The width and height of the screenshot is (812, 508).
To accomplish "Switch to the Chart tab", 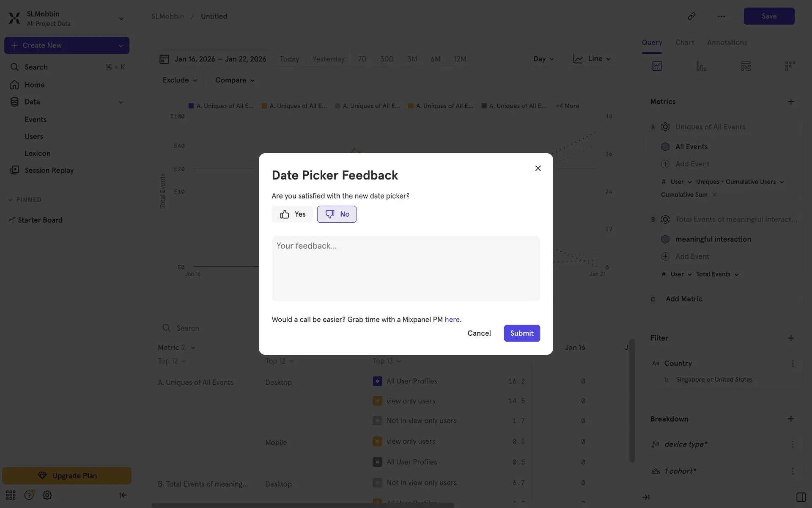I will click(684, 42).
